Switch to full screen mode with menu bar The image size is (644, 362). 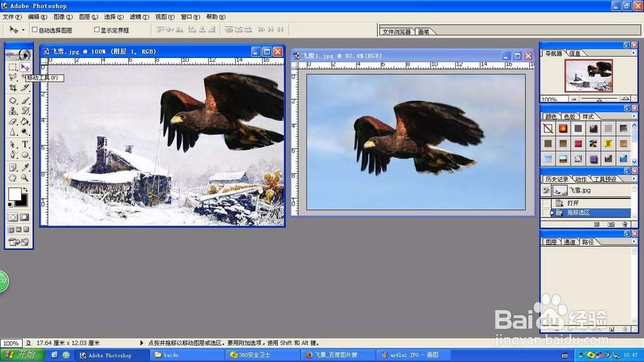(19, 230)
